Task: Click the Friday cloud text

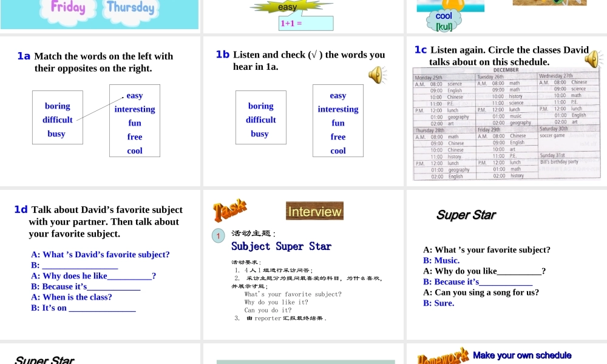Action: [x=68, y=7]
